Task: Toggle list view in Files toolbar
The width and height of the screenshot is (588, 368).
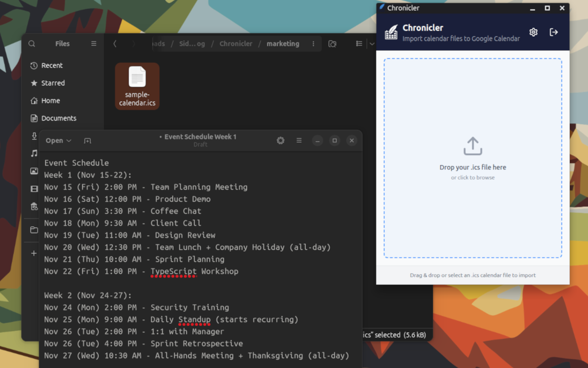Action: pos(359,44)
